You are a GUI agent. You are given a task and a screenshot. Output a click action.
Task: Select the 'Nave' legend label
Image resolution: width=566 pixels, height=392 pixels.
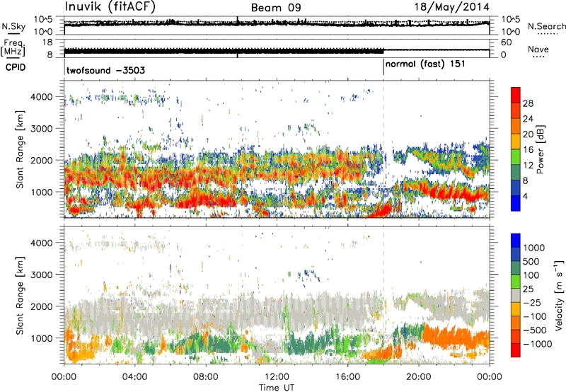(x=538, y=49)
